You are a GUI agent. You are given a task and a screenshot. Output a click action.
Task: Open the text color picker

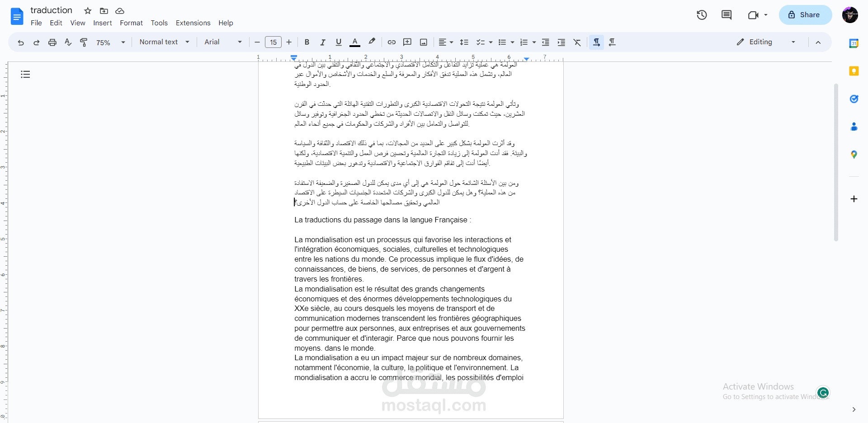click(355, 42)
